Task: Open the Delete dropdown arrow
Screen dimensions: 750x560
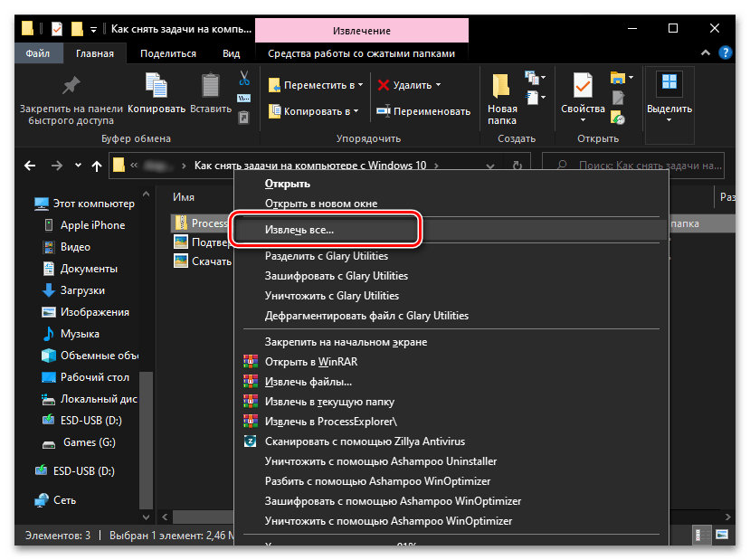Action: click(439, 85)
